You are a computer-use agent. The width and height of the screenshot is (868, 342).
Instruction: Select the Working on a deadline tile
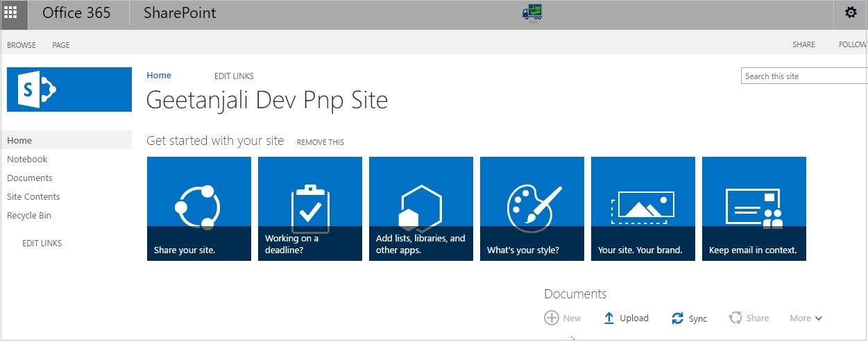point(310,209)
